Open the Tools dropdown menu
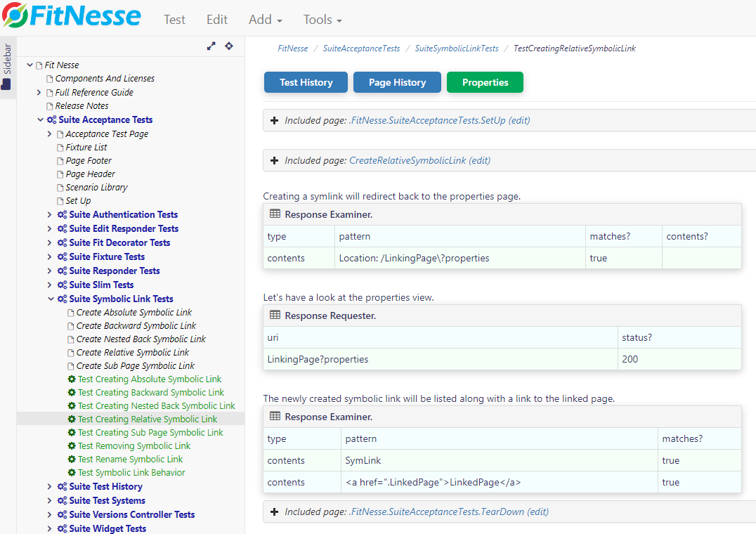The width and height of the screenshot is (756, 534). click(322, 19)
